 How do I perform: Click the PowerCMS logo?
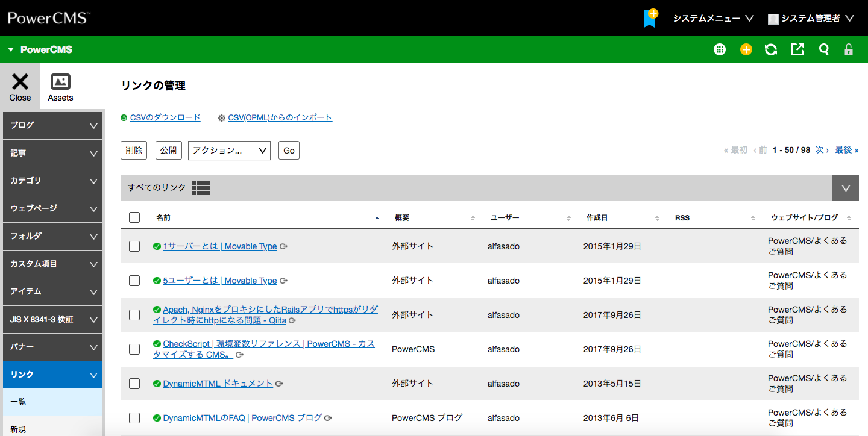(49, 18)
